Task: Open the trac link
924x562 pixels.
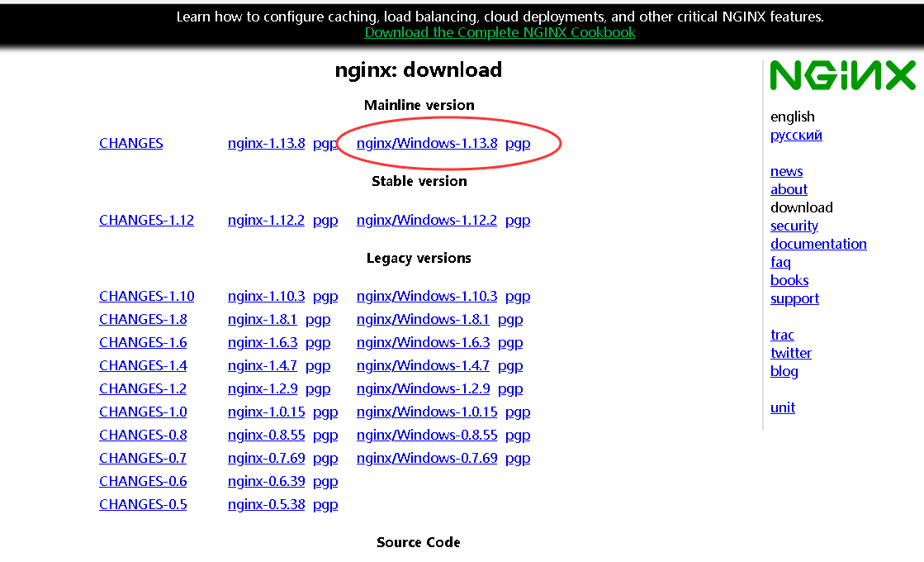Action: [x=783, y=335]
